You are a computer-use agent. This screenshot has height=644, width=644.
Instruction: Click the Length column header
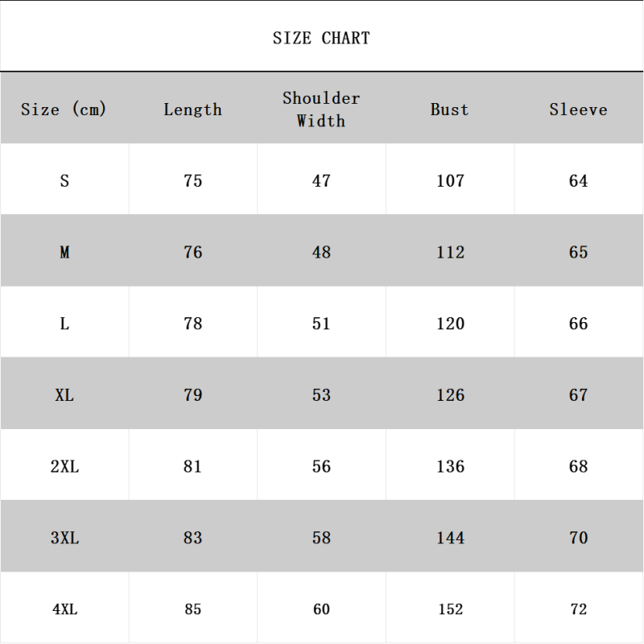192,109
